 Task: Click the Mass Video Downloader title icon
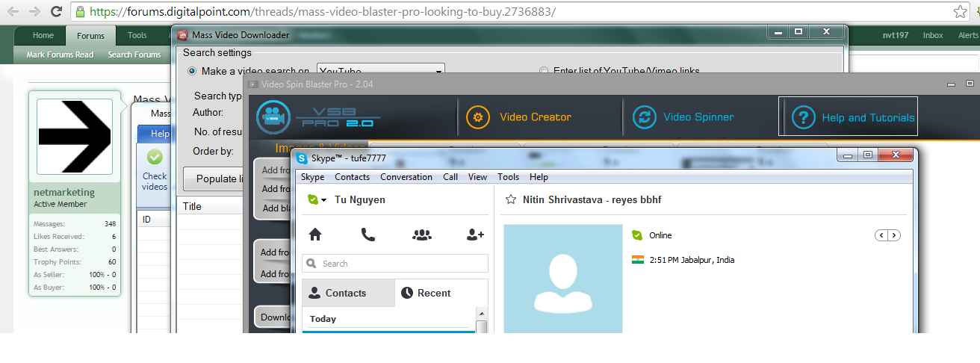182,34
